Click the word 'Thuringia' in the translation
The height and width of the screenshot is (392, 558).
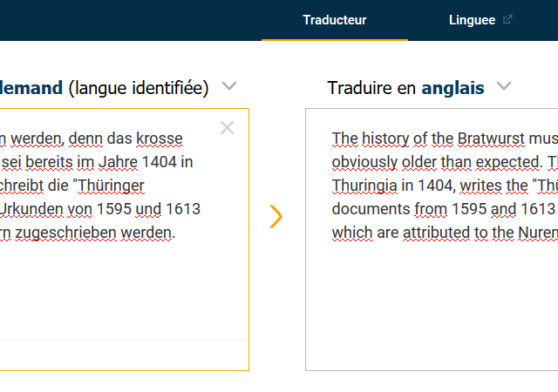pos(364,186)
